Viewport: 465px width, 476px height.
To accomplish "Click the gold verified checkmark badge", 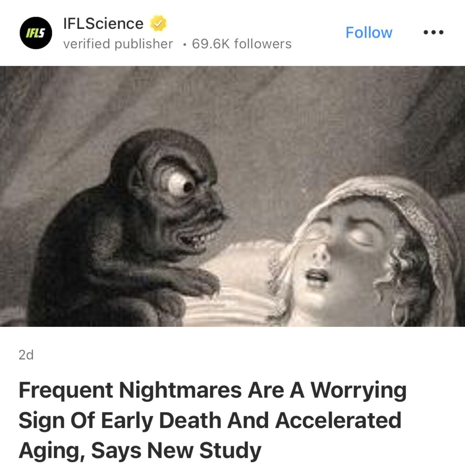I will tap(158, 23).
